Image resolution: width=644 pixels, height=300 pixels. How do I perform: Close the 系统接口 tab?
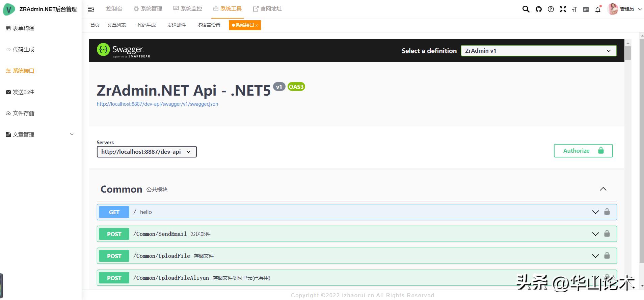256,25
